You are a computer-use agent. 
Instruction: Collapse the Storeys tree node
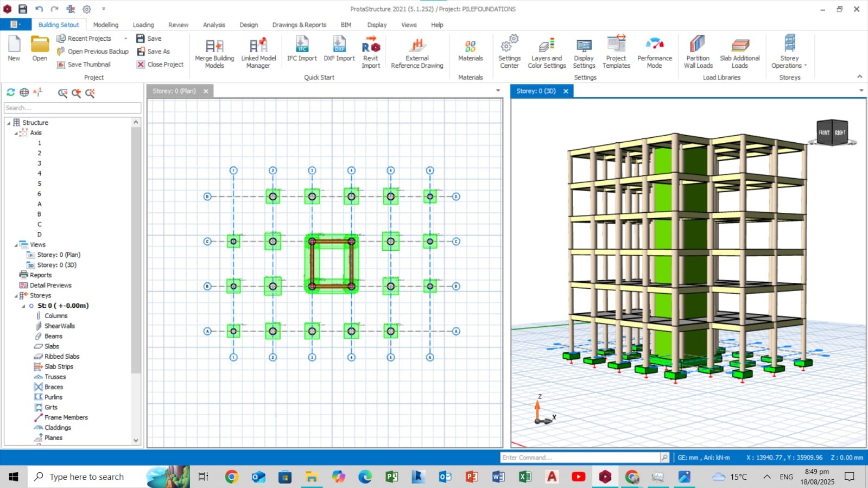(16, 296)
